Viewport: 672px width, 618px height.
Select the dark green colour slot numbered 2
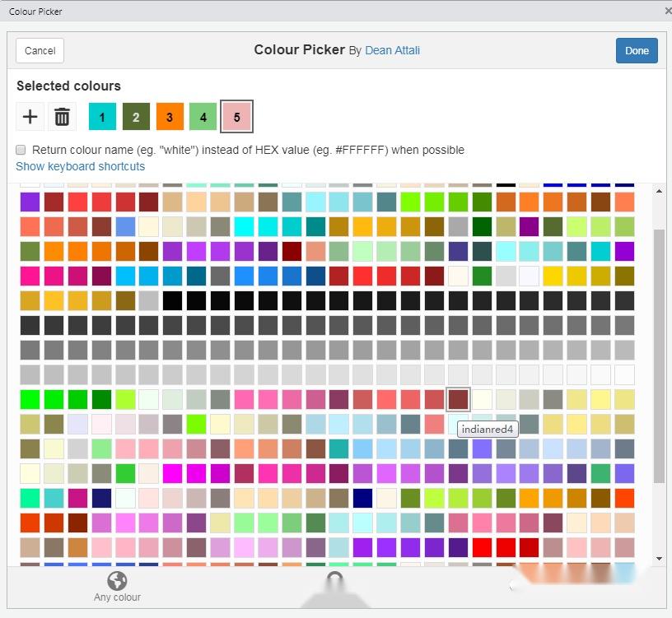(136, 116)
